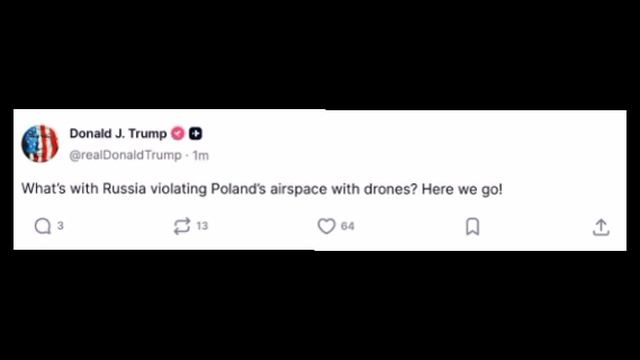Screen dimensions: 640x360
Task: Click the word "Russia" in the post
Action: 124,189
